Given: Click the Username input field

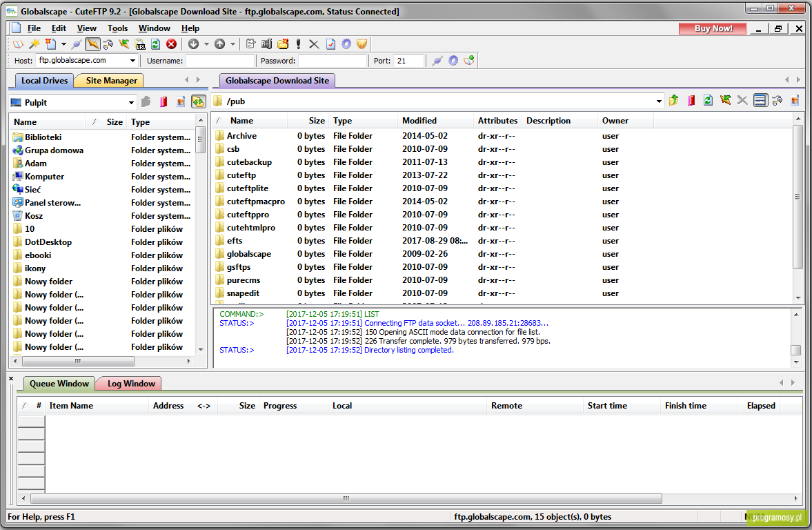Looking at the screenshot, I should tap(220, 61).
